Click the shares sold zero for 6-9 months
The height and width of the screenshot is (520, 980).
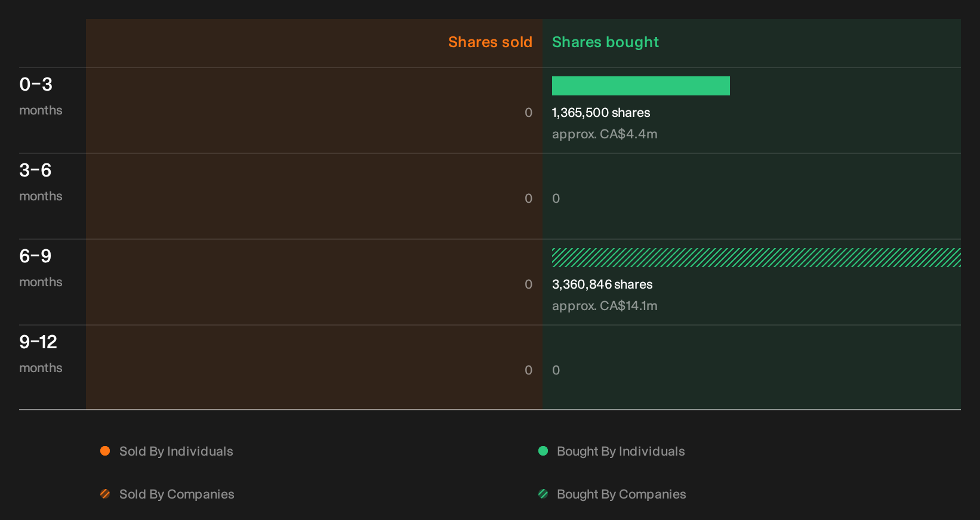[x=528, y=284]
